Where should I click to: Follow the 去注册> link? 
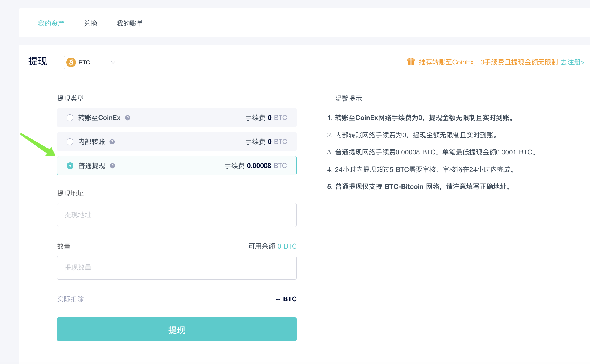[x=572, y=62]
